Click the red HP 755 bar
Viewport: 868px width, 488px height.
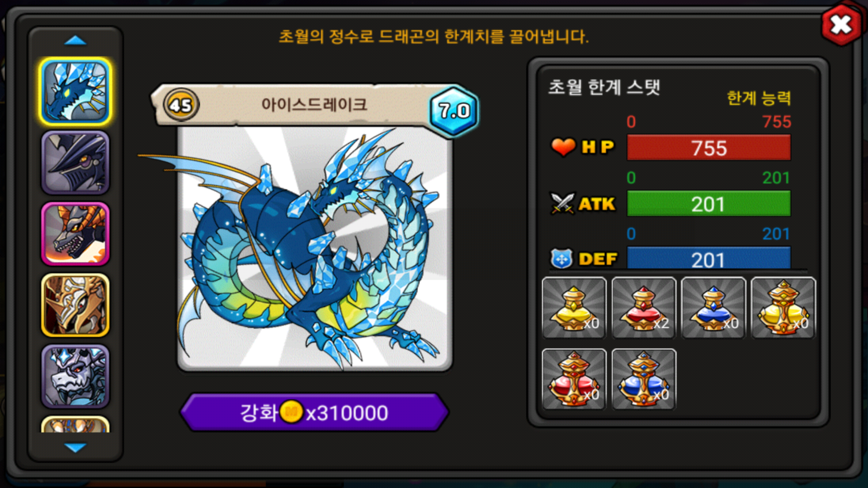(x=709, y=148)
